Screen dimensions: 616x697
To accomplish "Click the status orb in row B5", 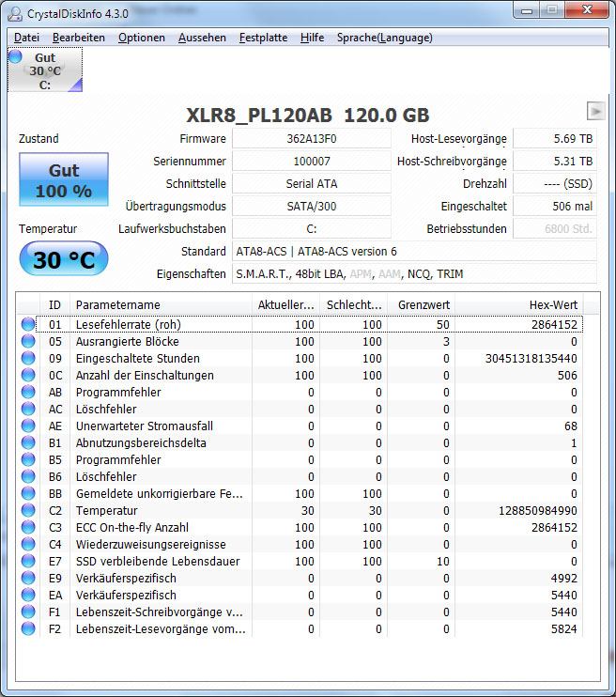I will 28,459.
